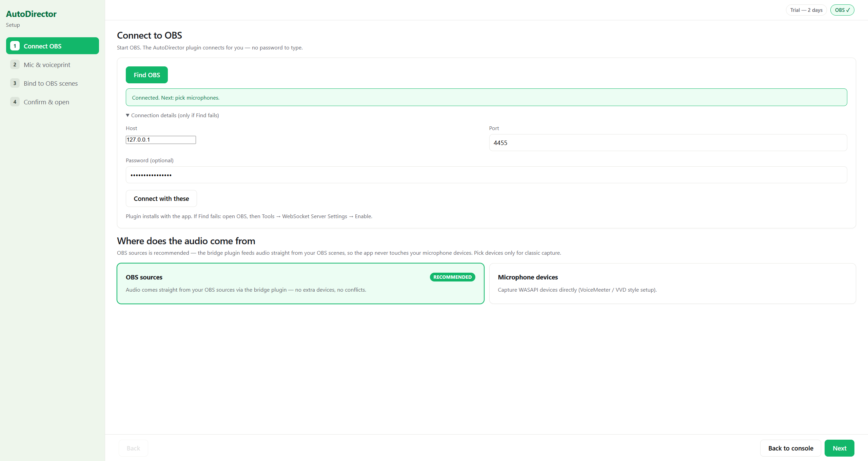Focus the Host address field
This screenshot has width=868, height=461.
pyautogui.click(x=161, y=140)
